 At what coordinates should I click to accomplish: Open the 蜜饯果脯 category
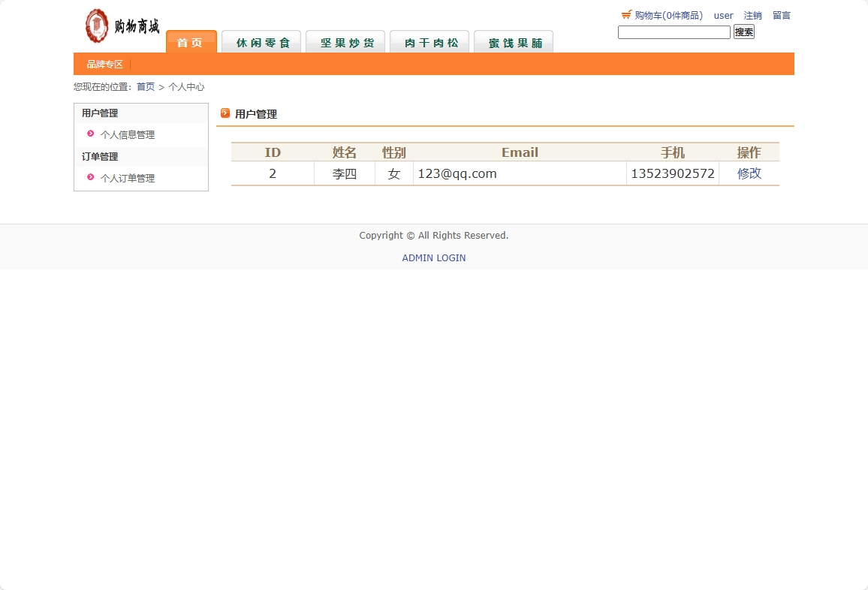click(513, 42)
